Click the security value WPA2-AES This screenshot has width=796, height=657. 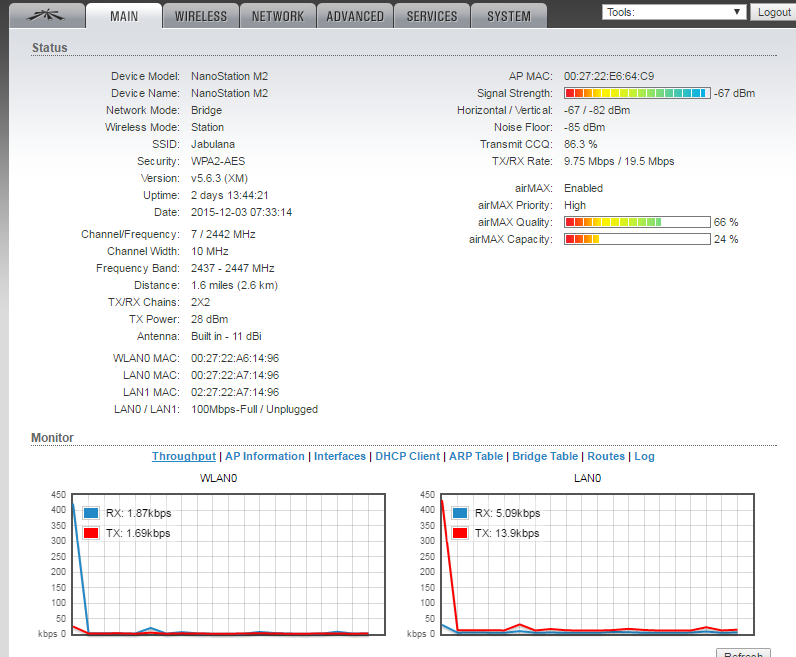click(x=218, y=161)
